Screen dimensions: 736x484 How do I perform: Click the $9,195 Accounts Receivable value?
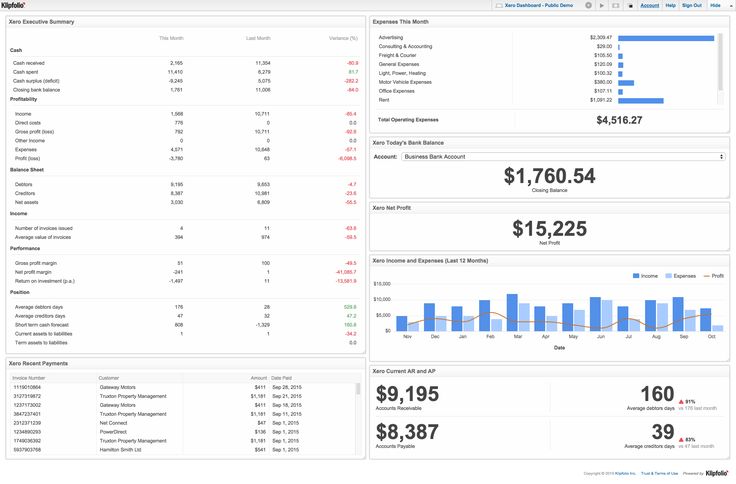point(407,394)
